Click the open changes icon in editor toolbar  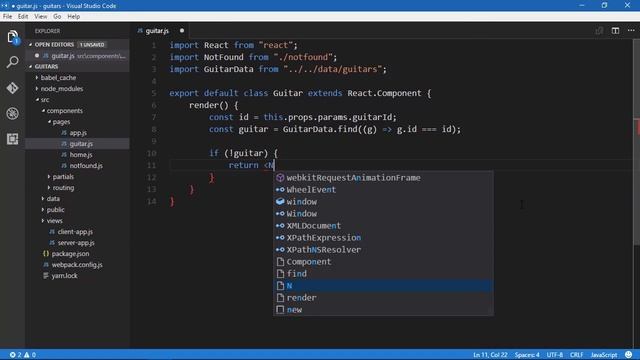pyautogui.click(x=599, y=31)
